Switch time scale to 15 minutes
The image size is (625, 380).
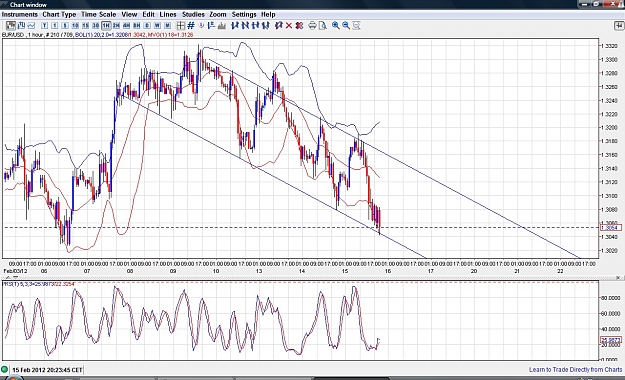(85, 26)
